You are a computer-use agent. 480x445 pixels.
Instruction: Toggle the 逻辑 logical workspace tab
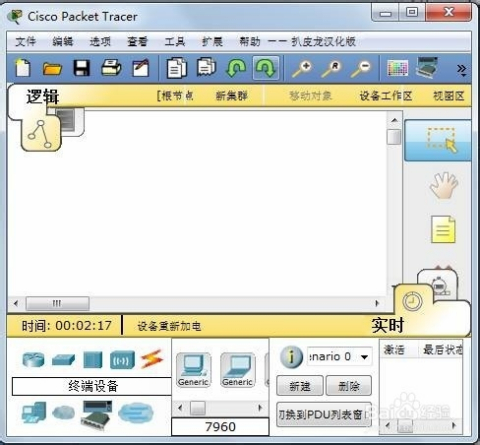pos(42,97)
